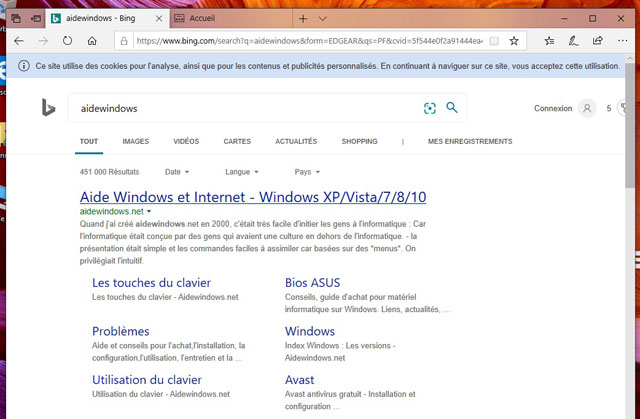Open Utilisation du clavier link
The height and width of the screenshot is (419, 640).
point(147,380)
